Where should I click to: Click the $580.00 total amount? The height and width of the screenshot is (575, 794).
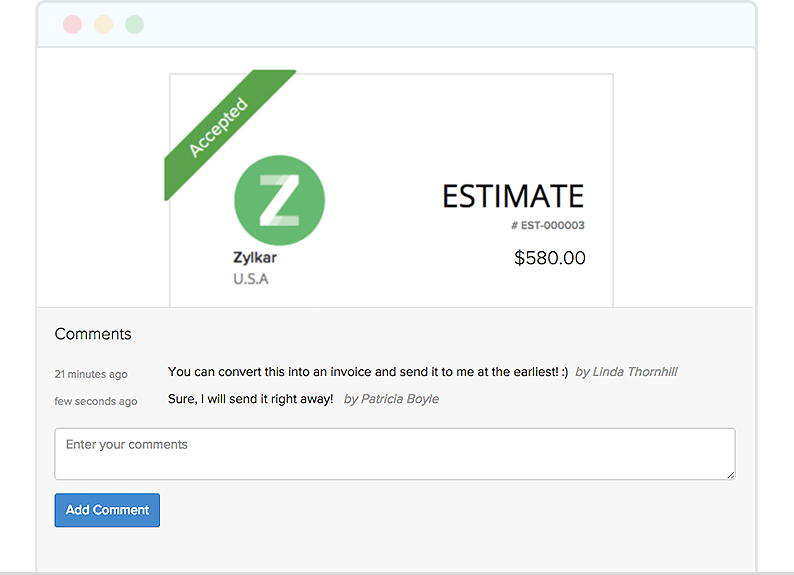tap(549, 258)
